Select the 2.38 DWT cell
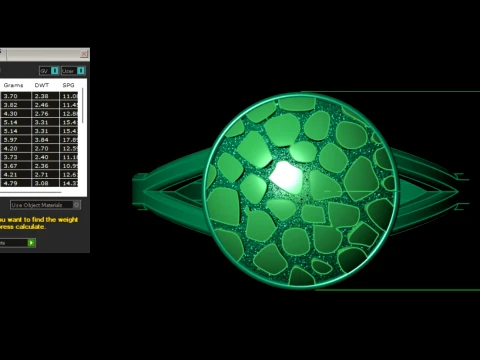This screenshot has height=360, width=480. tap(45, 96)
